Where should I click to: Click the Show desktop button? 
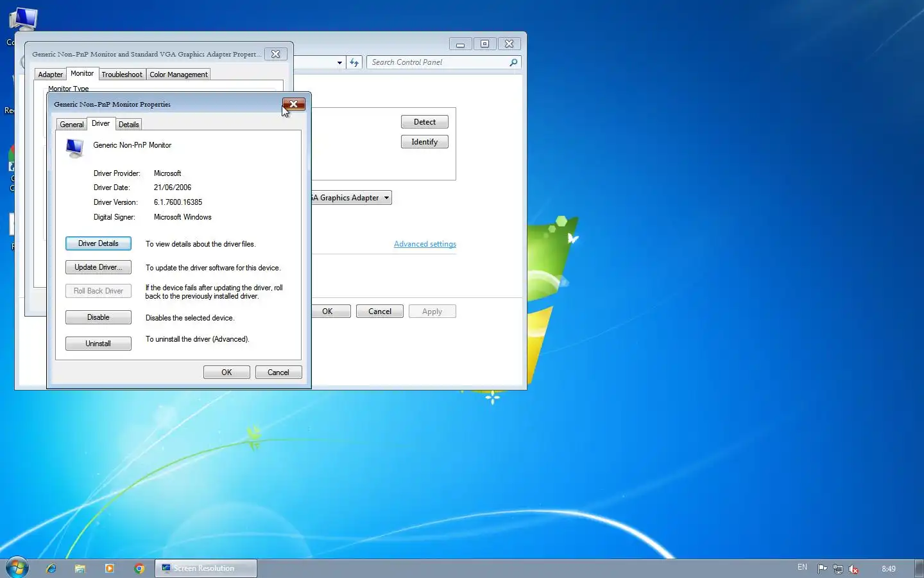(x=920, y=568)
